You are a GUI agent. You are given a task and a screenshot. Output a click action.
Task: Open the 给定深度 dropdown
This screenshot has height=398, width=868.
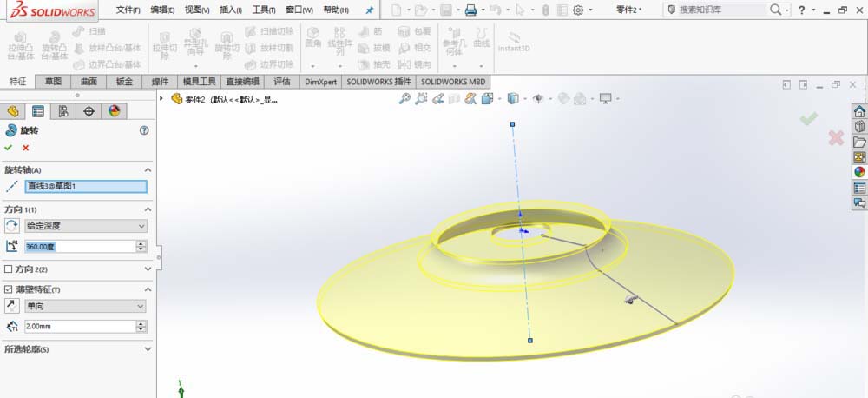tap(85, 226)
